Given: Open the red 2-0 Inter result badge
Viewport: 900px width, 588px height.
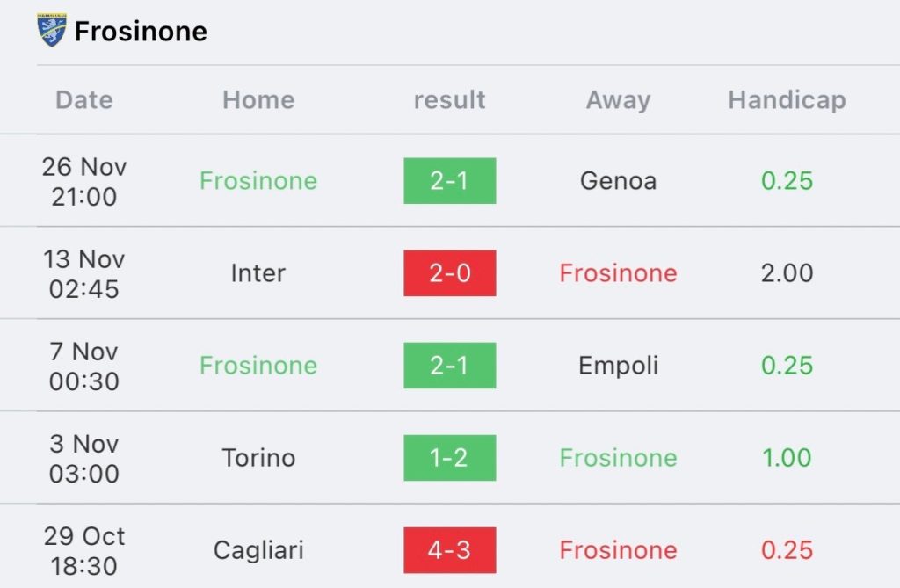Looking at the screenshot, I should tap(449, 273).
